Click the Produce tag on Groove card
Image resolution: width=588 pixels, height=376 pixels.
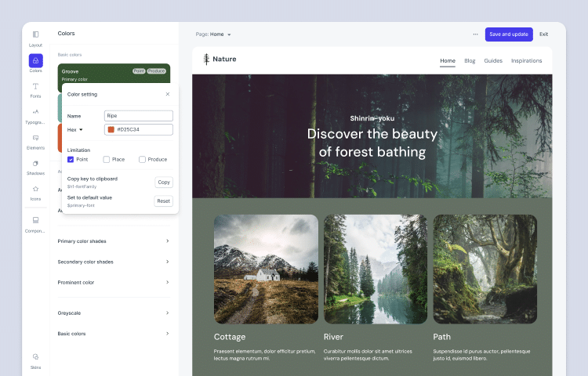point(156,71)
